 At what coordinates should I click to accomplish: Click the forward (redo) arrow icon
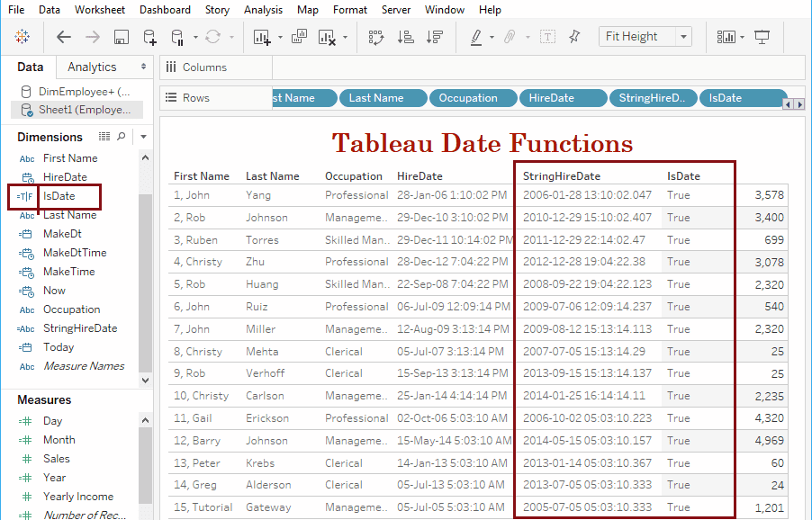(93, 37)
